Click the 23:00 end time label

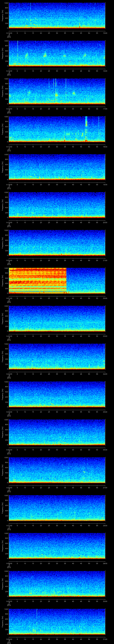(x=105, y=336)
